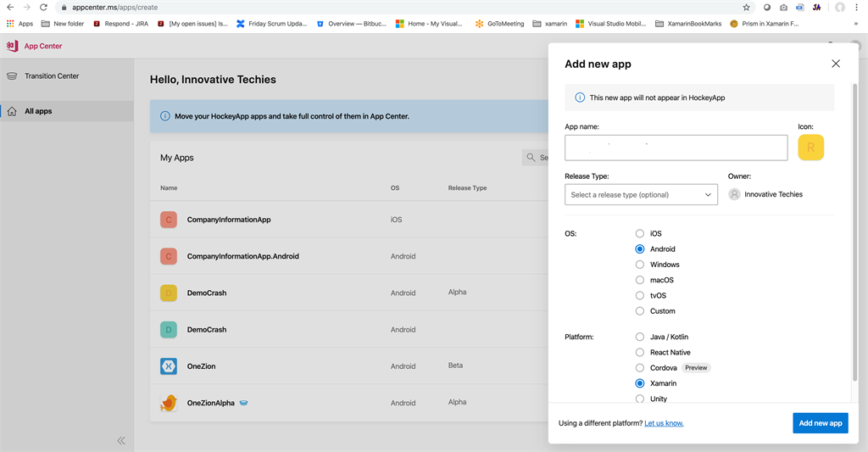Click the Innovative Techies owner avatar
The height and width of the screenshot is (452, 868).
pos(734,194)
